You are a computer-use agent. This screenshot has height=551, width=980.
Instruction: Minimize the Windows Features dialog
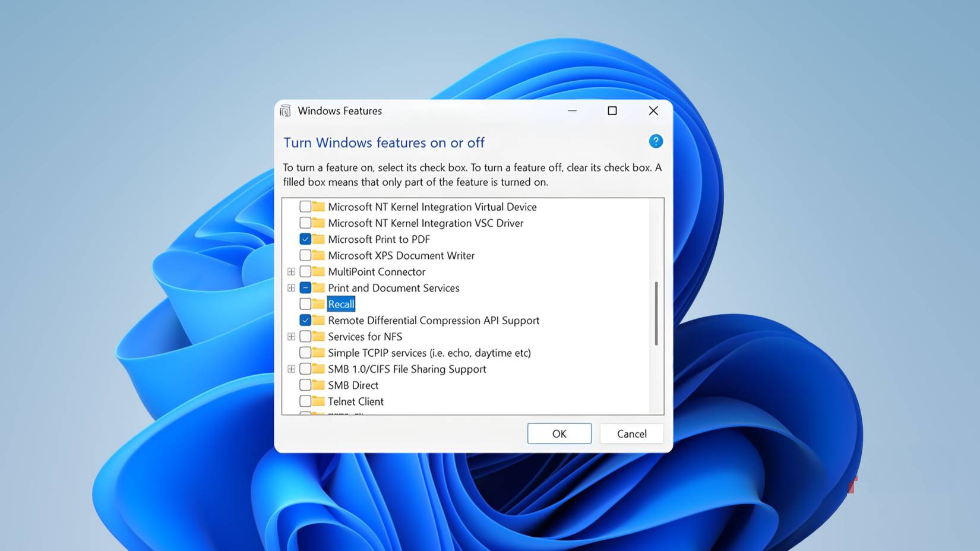[572, 111]
